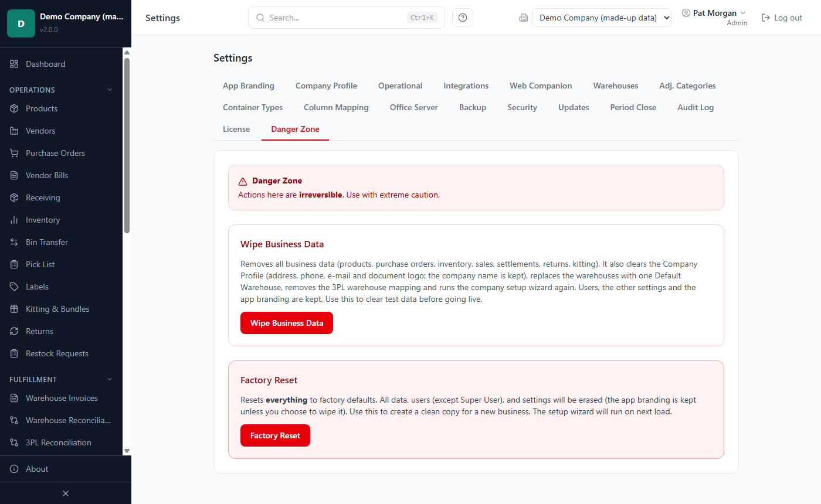Select the Backup tab
The image size is (821, 504).
[x=473, y=107]
